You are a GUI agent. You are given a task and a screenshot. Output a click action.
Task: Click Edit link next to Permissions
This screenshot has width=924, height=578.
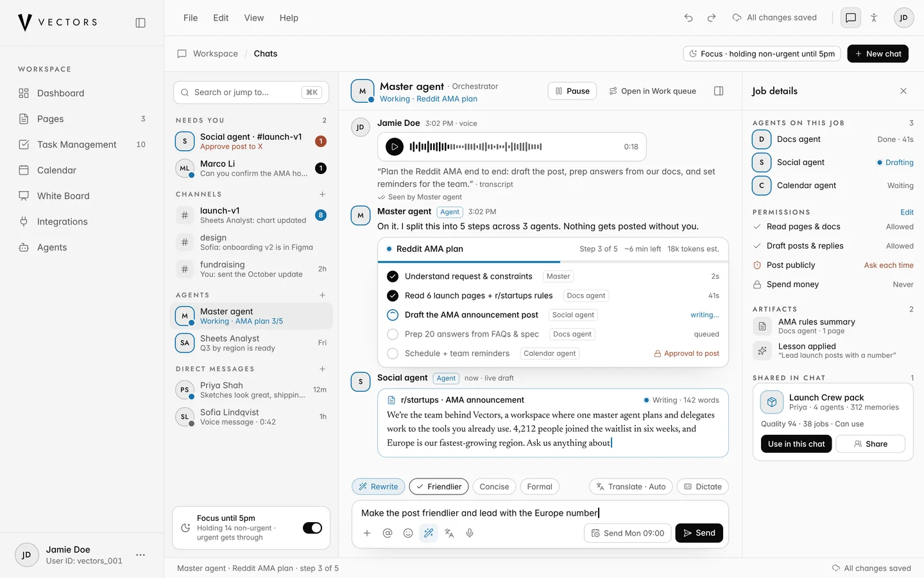pyautogui.click(x=907, y=212)
